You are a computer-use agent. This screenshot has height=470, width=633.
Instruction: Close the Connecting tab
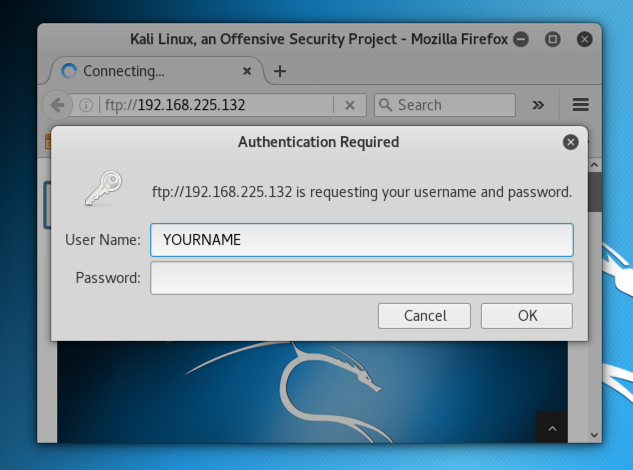click(x=248, y=71)
